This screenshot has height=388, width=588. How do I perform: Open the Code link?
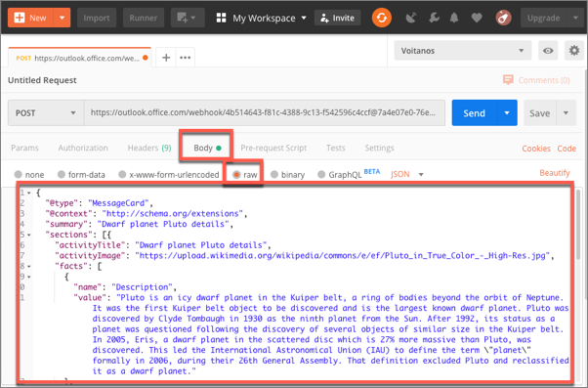(567, 149)
